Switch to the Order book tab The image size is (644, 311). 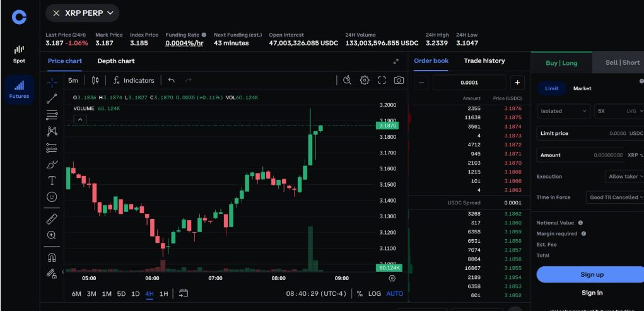point(431,61)
